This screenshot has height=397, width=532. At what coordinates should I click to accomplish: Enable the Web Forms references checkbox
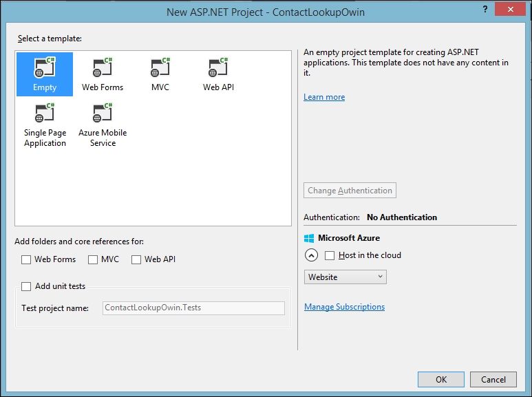[26, 259]
